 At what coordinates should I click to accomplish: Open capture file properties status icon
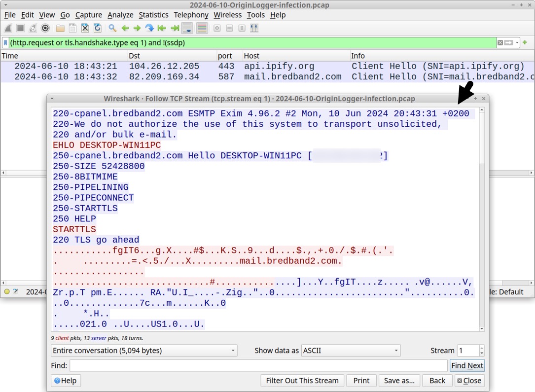16,292
